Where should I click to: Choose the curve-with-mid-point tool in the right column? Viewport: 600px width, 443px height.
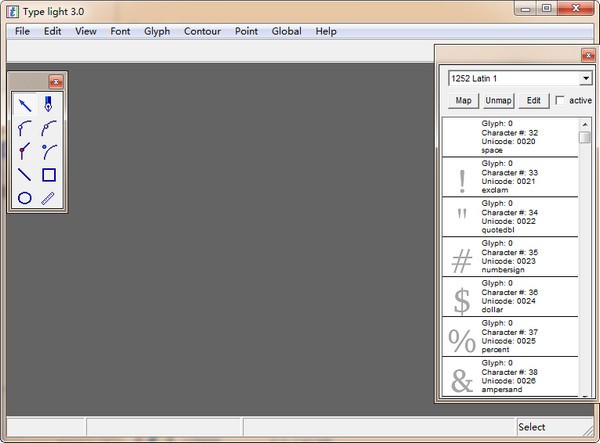pos(49,128)
